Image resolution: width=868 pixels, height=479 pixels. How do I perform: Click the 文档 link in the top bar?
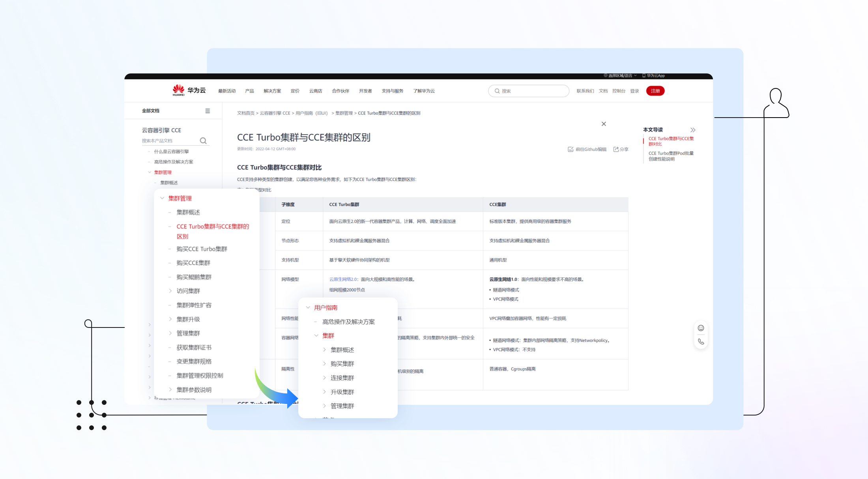(x=603, y=91)
